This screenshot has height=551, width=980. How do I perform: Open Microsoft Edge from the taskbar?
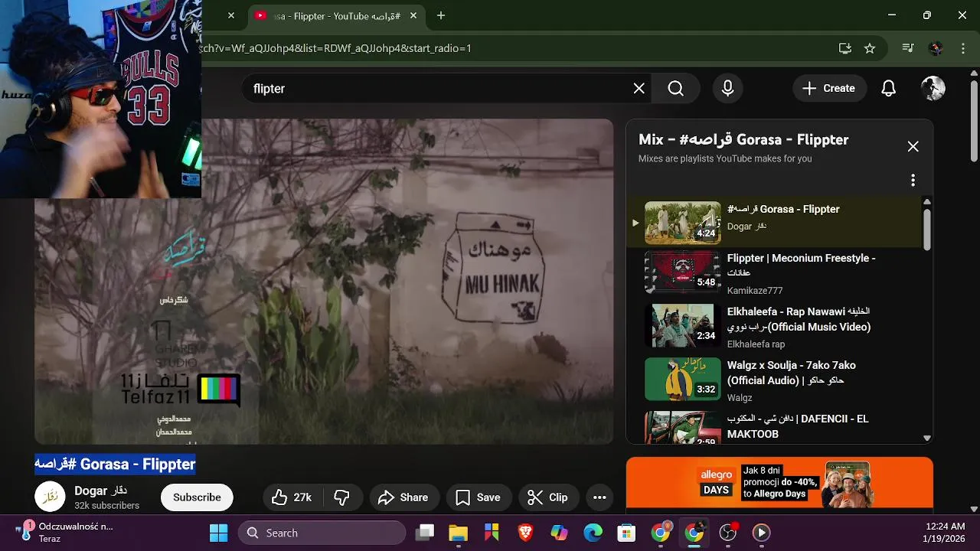tap(593, 533)
